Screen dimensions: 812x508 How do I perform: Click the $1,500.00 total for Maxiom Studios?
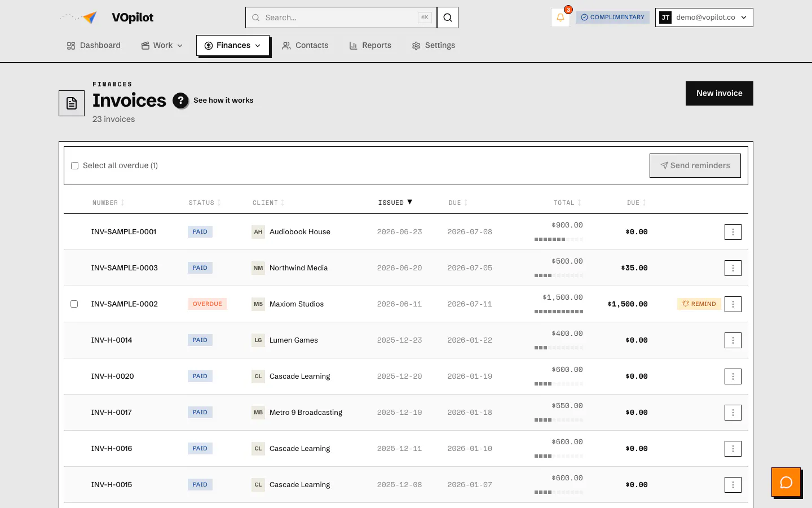point(563,297)
